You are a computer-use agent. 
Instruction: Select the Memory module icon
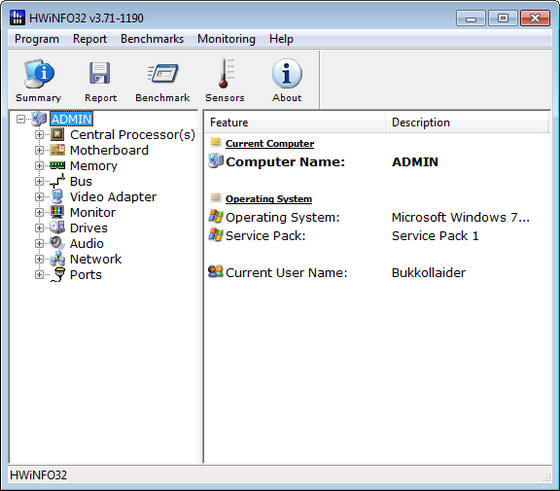57,165
